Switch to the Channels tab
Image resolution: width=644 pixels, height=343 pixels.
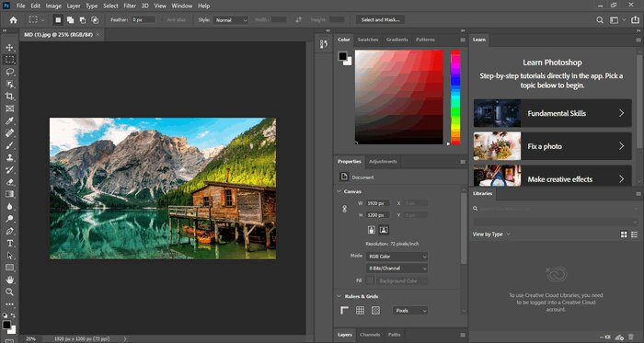coord(370,335)
